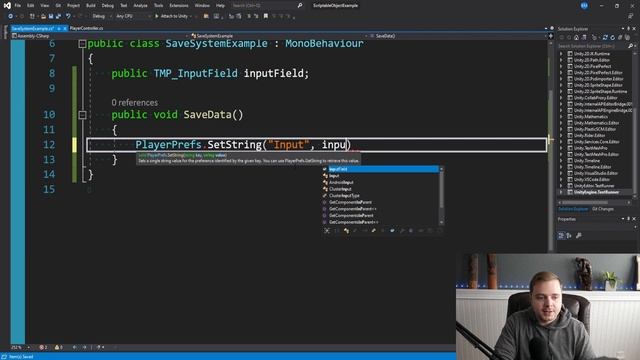The width and height of the screenshot is (640, 360).
Task: Toggle the class filter in IntelliSense bar
Action: point(346,231)
